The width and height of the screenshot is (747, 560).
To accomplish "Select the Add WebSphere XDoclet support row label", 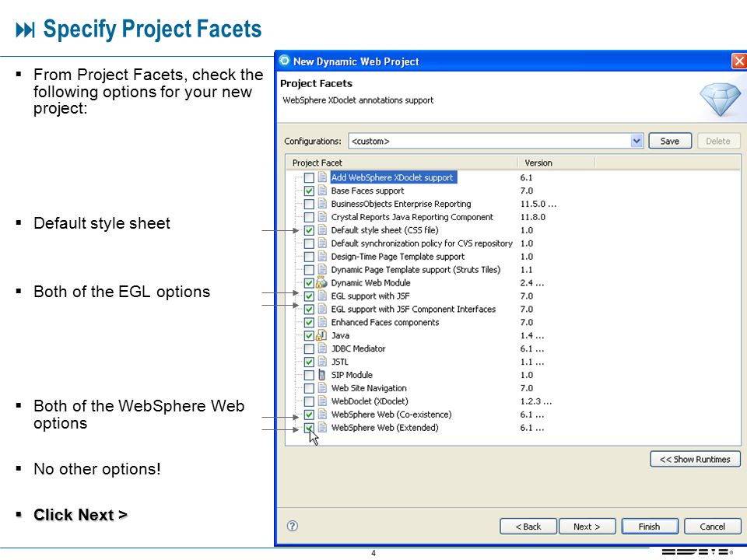I will (392, 177).
